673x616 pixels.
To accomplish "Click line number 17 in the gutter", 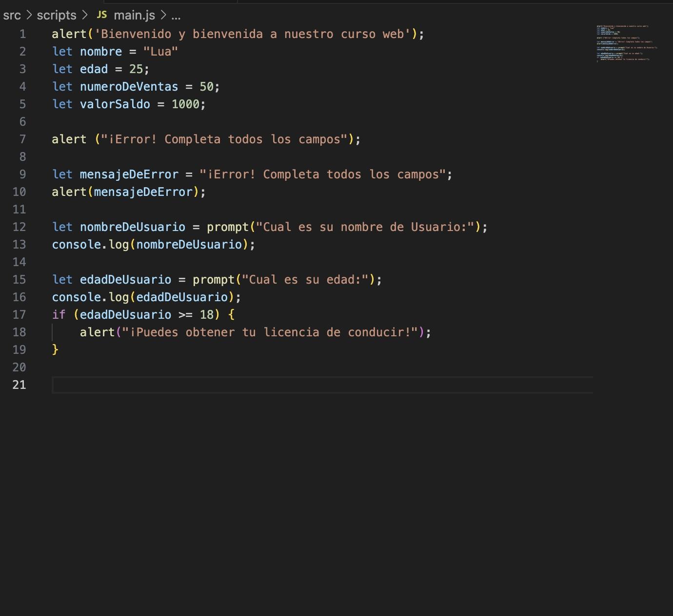I will [19, 315].
